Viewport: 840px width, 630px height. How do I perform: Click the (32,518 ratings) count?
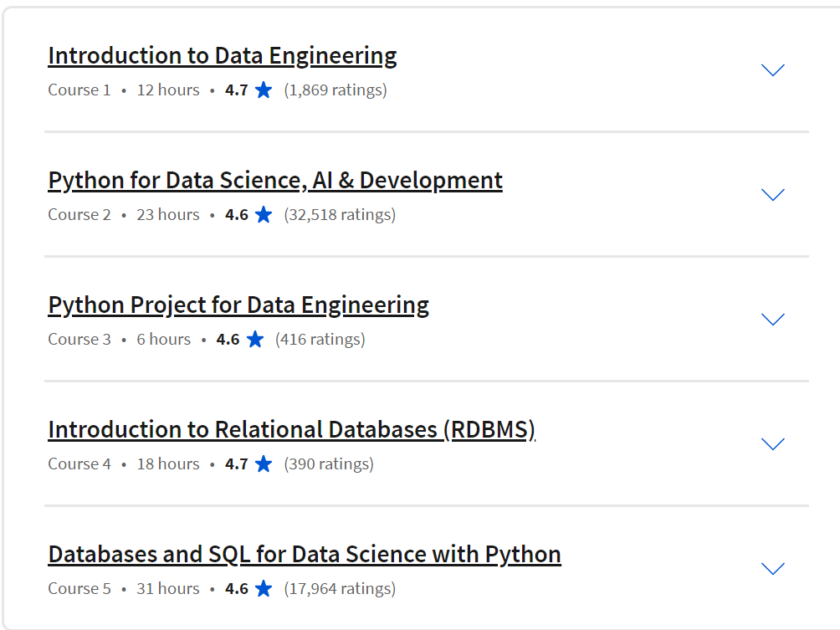point(340,215)
